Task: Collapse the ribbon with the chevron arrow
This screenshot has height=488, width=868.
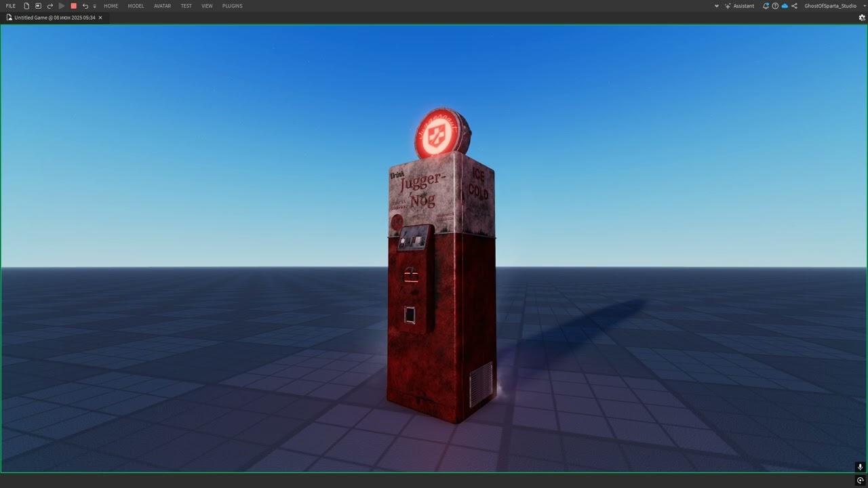Action: click(717, 6)
